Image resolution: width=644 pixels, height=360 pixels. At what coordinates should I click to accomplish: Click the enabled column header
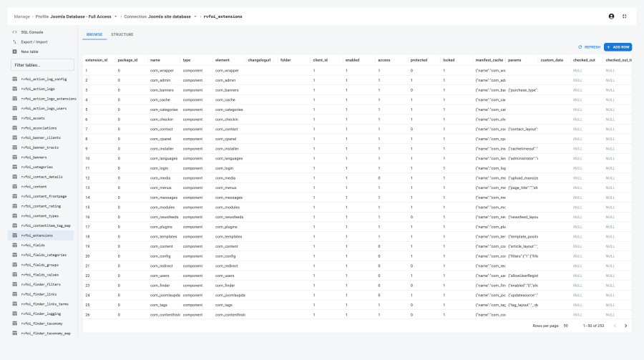point(352,60)
